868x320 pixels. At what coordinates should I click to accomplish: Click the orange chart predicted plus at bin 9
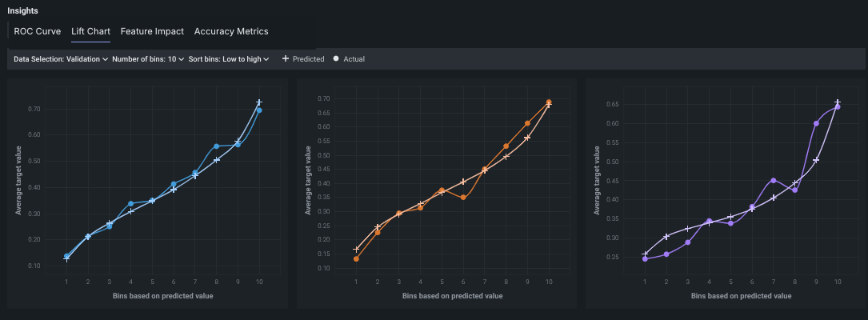527,138
